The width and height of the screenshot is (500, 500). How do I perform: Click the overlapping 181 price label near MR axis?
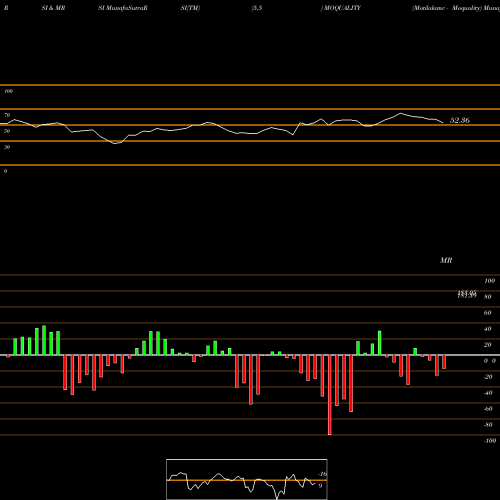(467, 294)
